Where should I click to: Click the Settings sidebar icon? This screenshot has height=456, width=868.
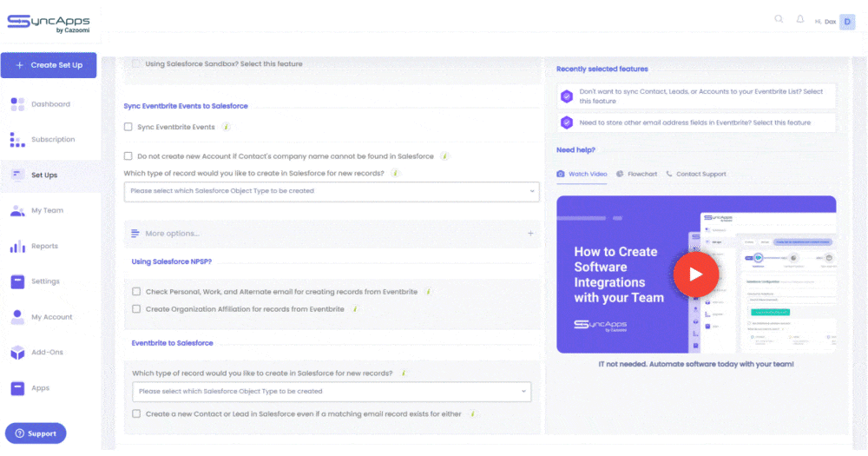coord(17,281)
